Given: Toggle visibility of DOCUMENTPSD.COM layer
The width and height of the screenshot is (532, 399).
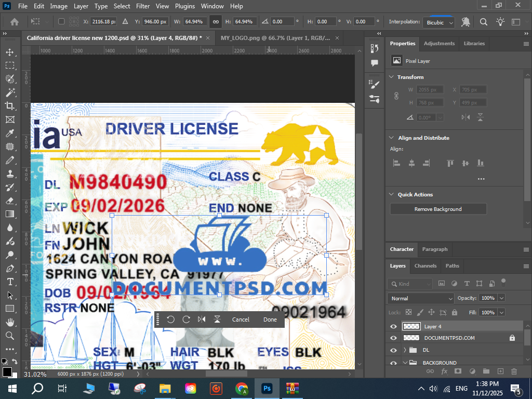Looking at the screenshot, I should point(393,338).
